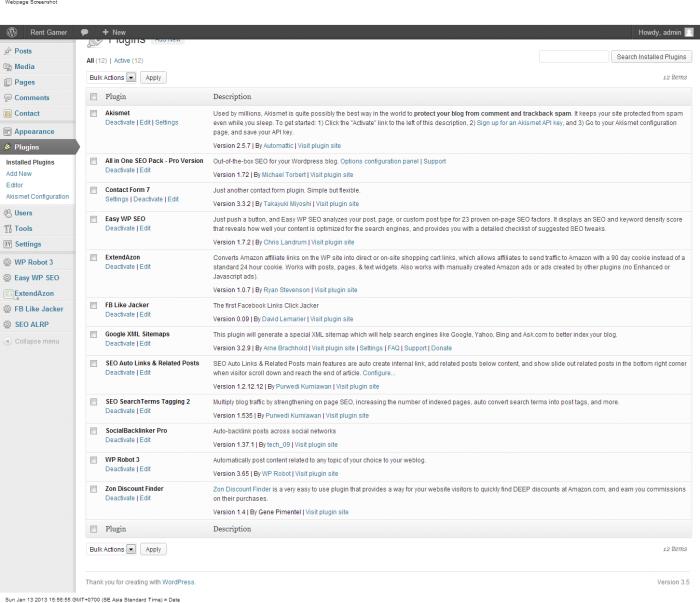Screen dimensions: 700x603
Task: Click the WordPress link in footer
Action: click(178, 582)
